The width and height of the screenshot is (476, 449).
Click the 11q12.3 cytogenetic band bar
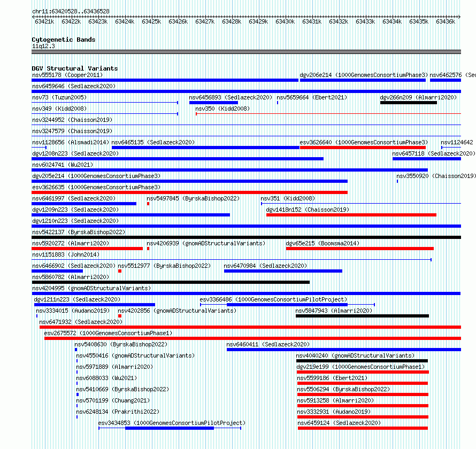point(246,52)
